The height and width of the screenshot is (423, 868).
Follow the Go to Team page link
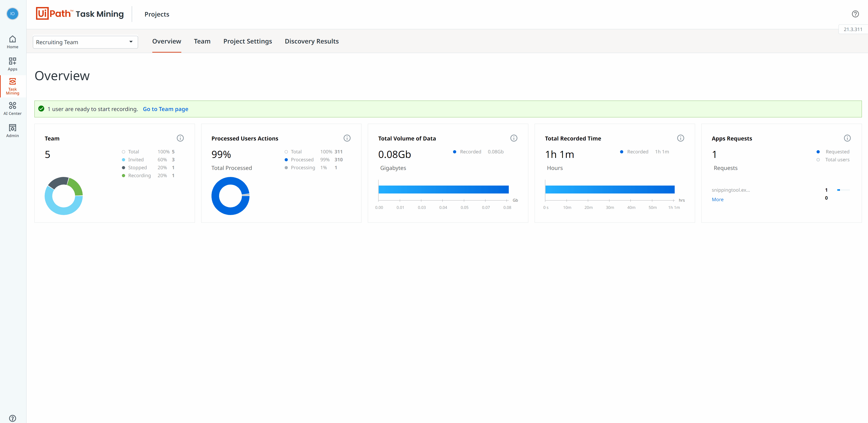[165, 109]
